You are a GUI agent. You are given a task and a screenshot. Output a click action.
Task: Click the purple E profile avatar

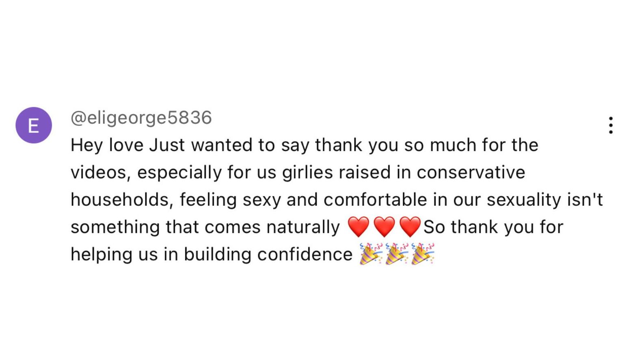(x=34, y=125)
